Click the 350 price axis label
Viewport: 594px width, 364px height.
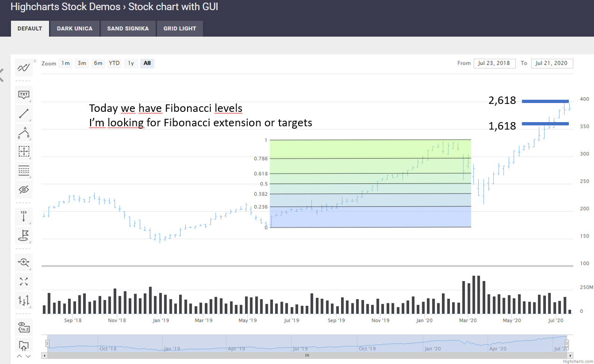pyautogui.click(x=584, y=126)
